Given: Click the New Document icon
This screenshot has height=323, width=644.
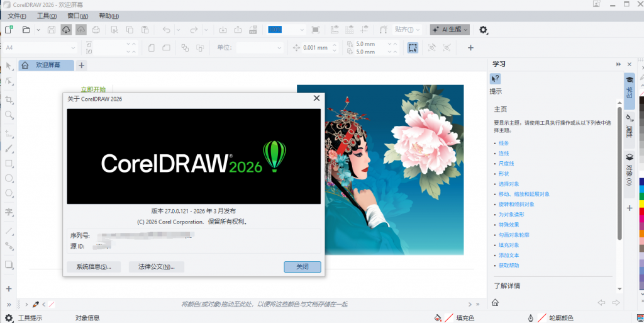Looking at the screenshot, I should [9, 30].
